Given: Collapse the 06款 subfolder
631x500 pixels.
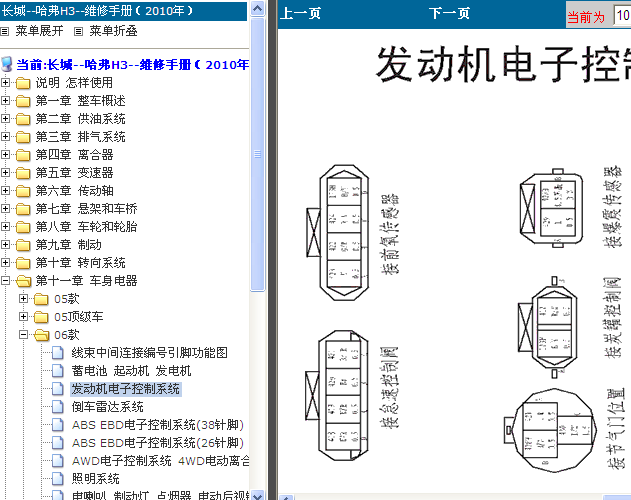Looking at the screenshot, I should click(x=23, y=334).
